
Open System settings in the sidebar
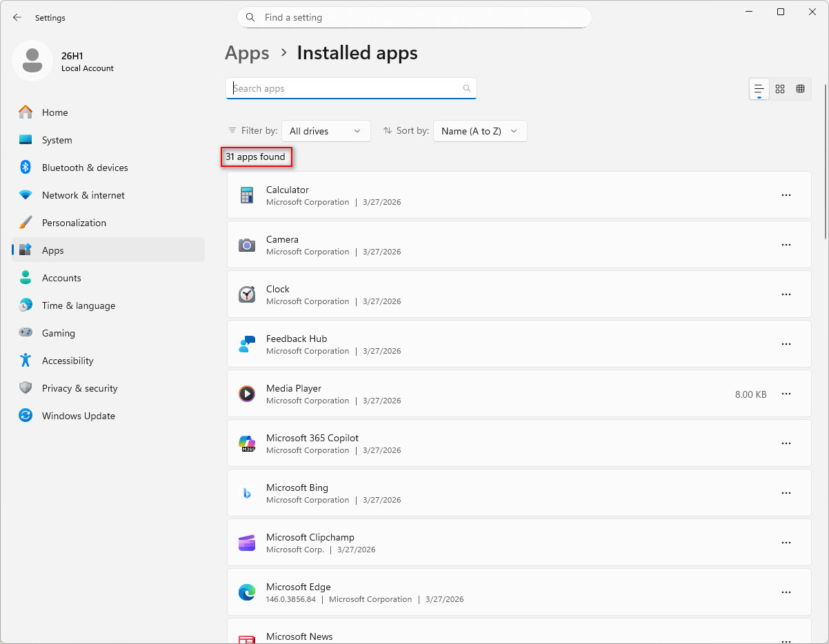(x=108, y=140)
